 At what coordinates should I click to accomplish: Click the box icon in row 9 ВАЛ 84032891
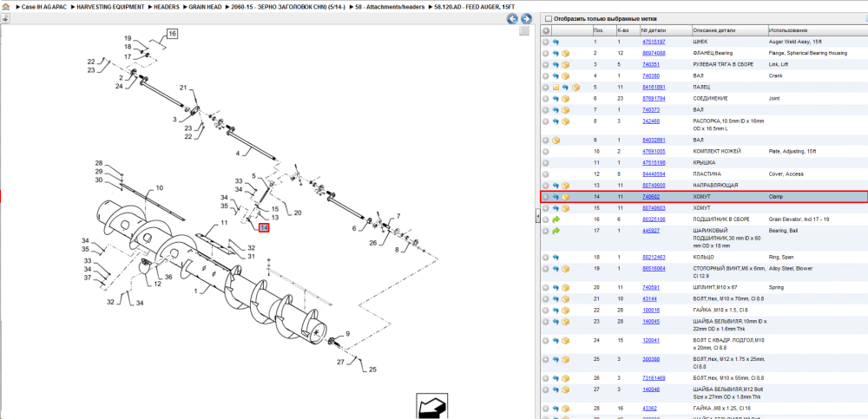click(x=556, y=140)
